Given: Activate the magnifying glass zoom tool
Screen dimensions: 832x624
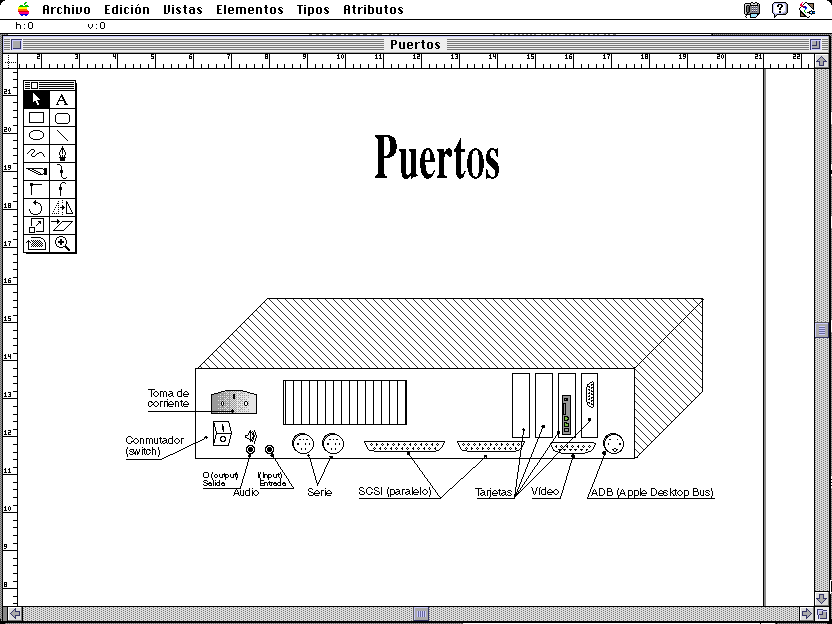Looking at the screenshot, I should click(x=62, y=243).
